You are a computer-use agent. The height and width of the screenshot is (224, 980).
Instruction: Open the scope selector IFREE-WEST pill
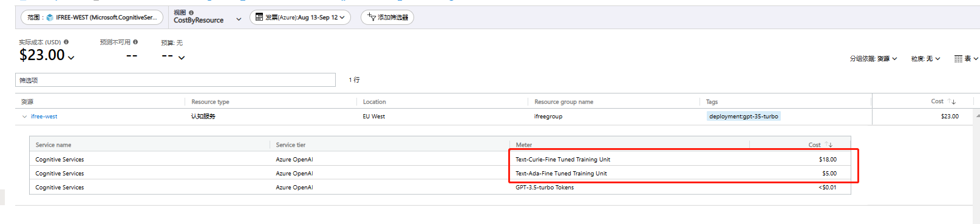point(92,18)
